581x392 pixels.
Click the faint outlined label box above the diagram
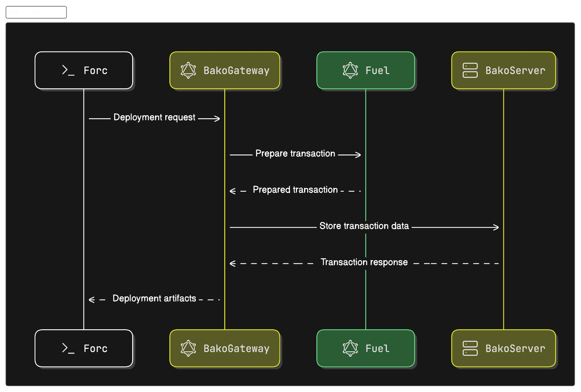pos(36,12)
